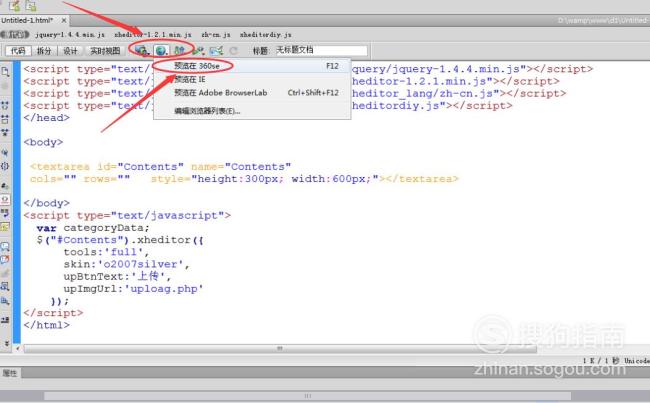Click the W3C validation toolbar icon
This screenshot has height=403, width=650.
click(198, 51)
